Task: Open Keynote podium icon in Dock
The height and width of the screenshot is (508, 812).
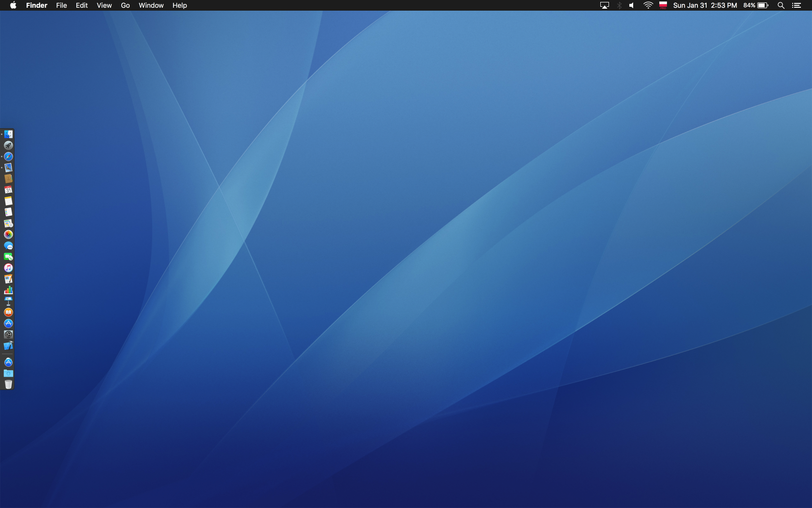Action: [8, 301]
